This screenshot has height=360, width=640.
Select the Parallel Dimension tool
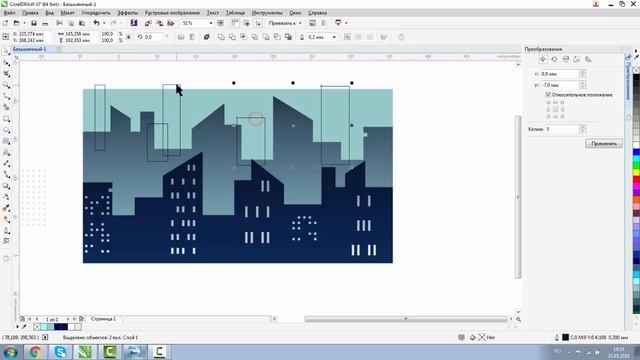[x=7, y=163]
